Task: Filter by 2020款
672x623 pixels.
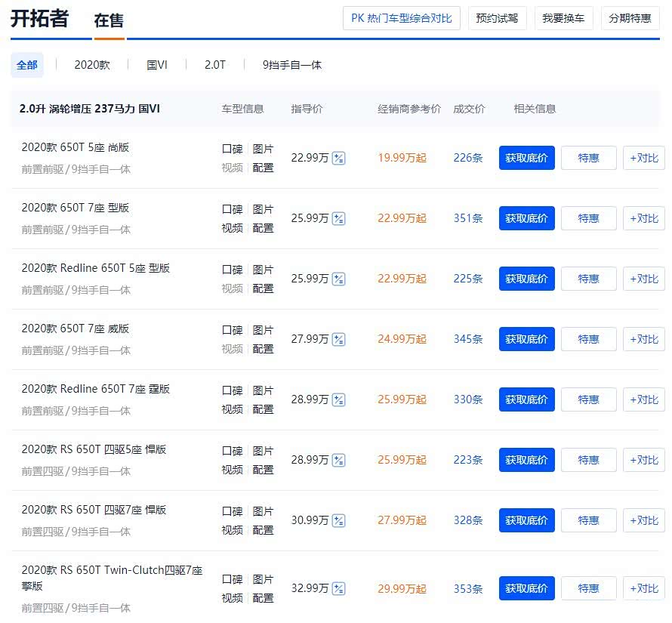Action: [x=92, y=65]
